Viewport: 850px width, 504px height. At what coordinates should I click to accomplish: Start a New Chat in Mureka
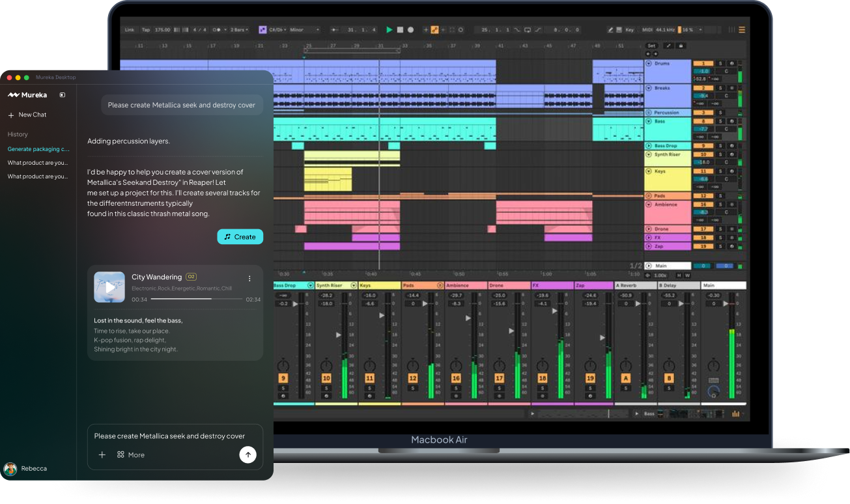pyautogui.click(x=27, y=115)
